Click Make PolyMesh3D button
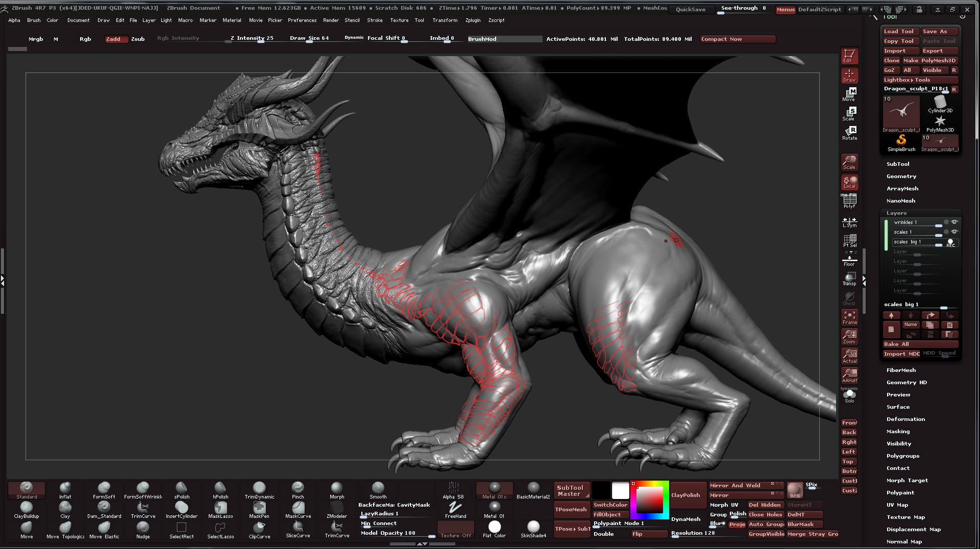Screen dimensions: 980x549 [930, 60]
